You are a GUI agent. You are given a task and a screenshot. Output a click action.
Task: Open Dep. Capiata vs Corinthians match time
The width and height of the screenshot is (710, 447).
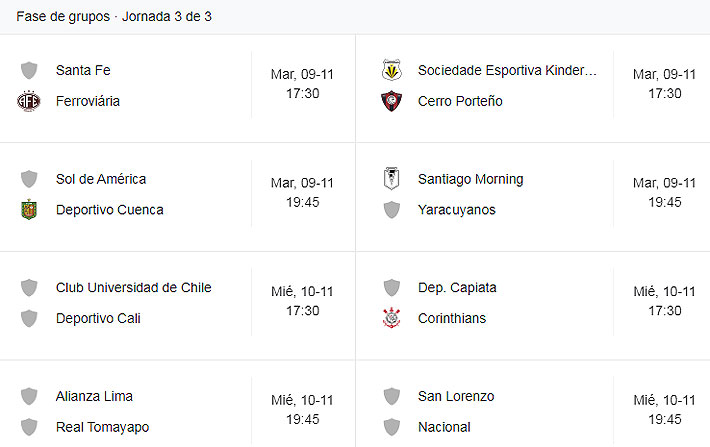pos(664,302)
